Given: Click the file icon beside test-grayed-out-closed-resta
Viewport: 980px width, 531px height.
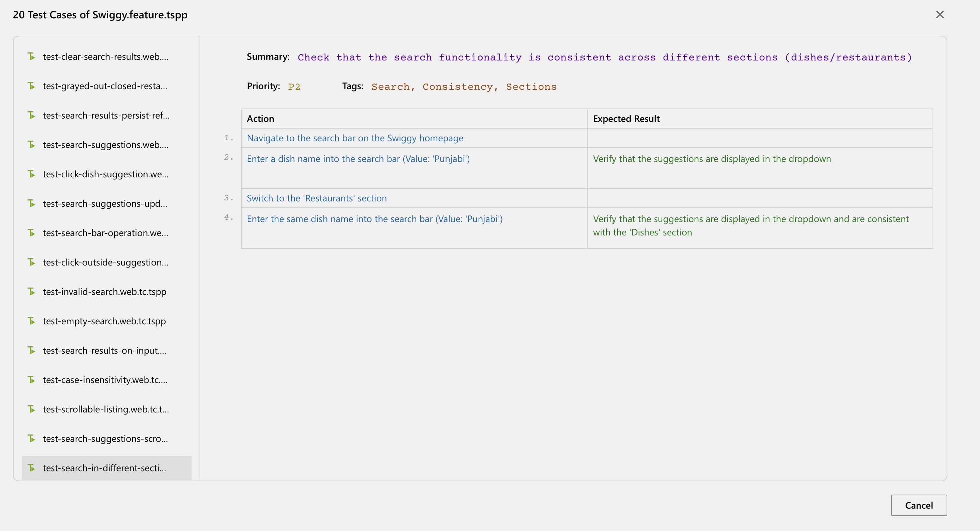Looking at the screenshot, I should coord(31,85).
